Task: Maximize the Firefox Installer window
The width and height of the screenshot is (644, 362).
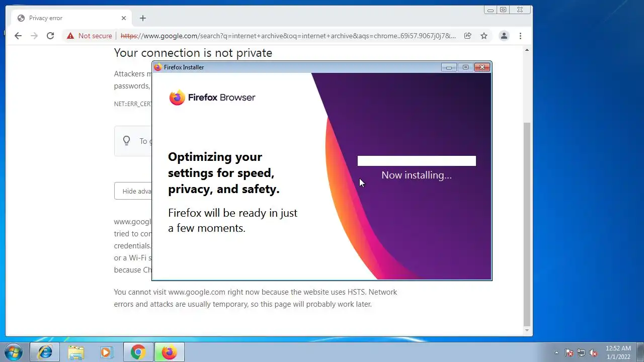Action: [x=465, y=67]
